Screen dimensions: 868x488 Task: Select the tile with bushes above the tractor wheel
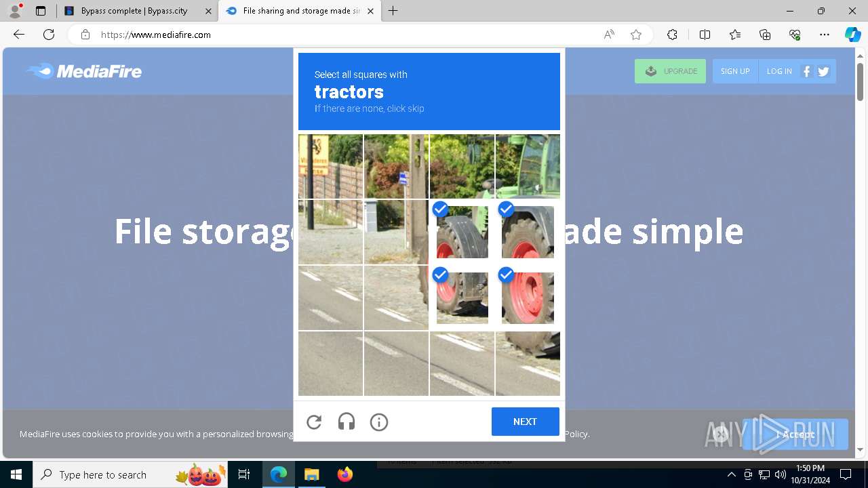(x=462, y=166)
